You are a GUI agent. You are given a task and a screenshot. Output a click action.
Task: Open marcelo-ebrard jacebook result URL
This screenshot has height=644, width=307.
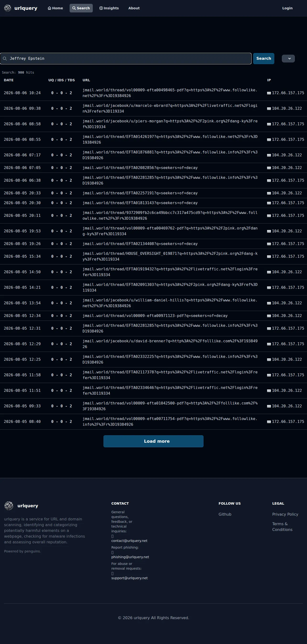[170, 109]
